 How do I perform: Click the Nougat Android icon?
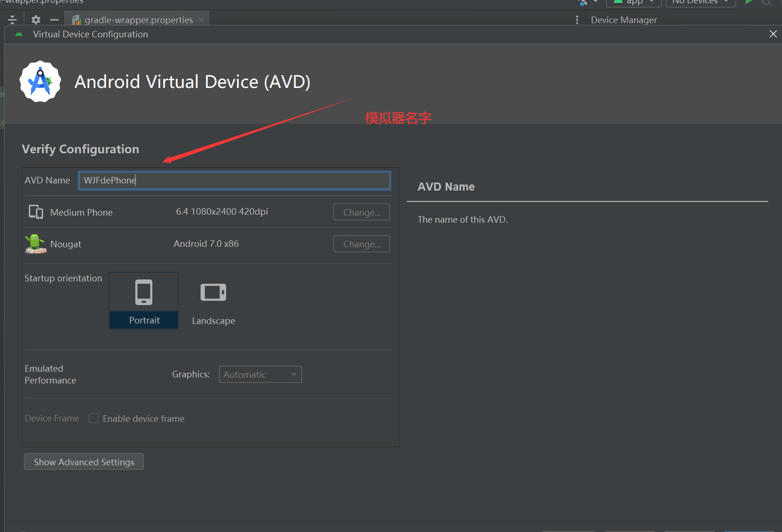35,244
